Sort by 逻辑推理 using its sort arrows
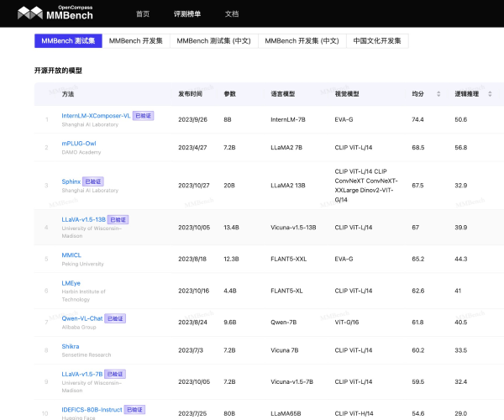504x420 pixels. coord(489,94)
